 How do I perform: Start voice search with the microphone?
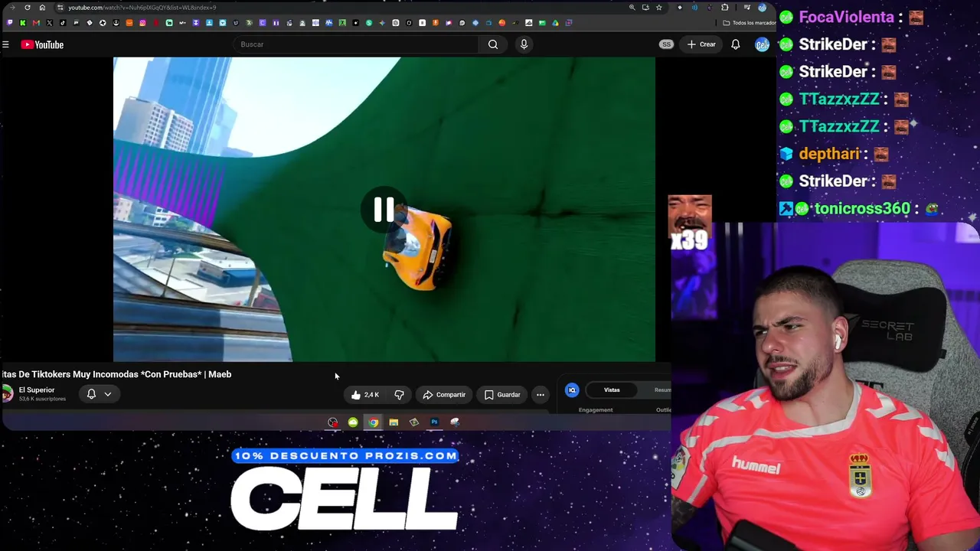tap(524, 44)
